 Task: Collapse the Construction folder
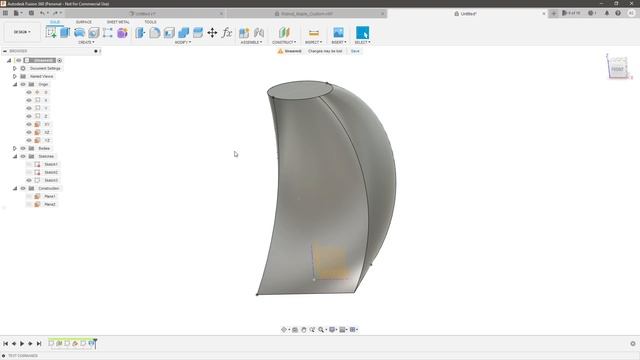point(15,188)
